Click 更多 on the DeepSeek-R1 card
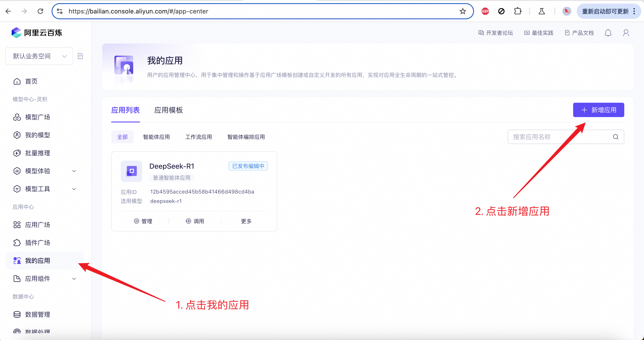The height and width of the screenshot is (340, 644). tap(246, 221)
